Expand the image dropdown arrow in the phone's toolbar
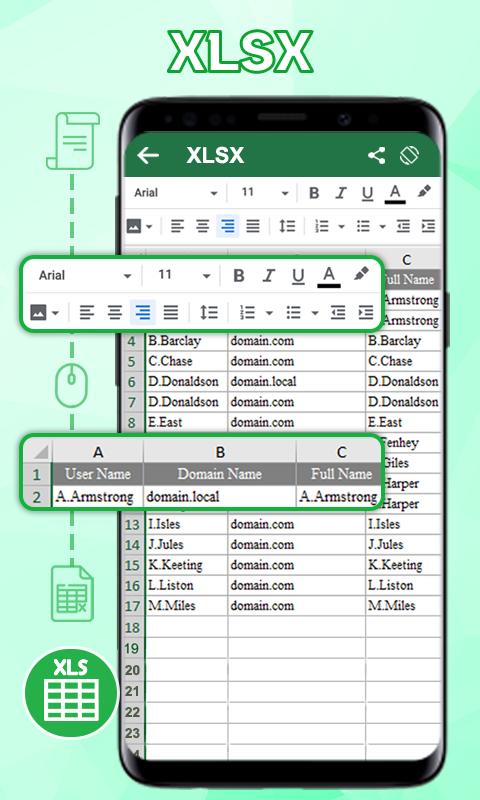The image size is (480, 800). [x=149, y=227]
